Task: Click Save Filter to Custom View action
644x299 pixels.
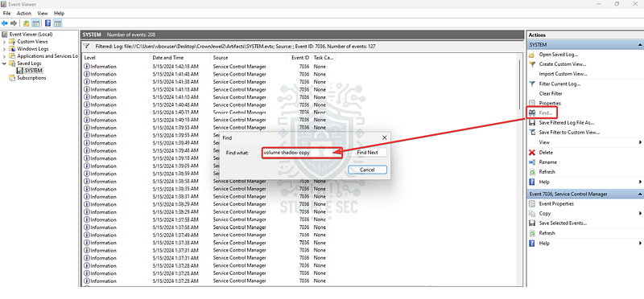Action: [569, 133]
